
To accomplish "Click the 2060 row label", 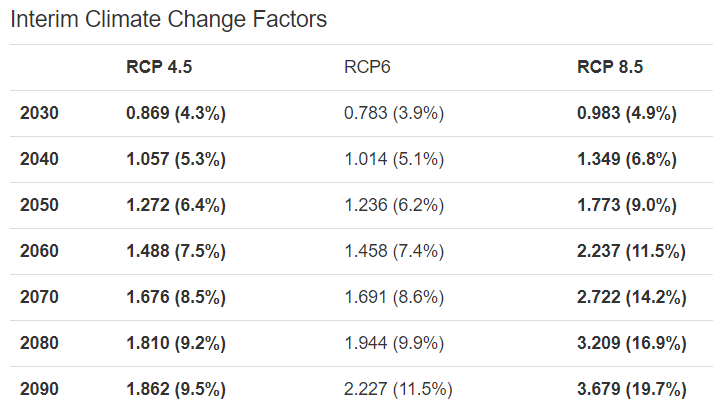I will 39,251.
